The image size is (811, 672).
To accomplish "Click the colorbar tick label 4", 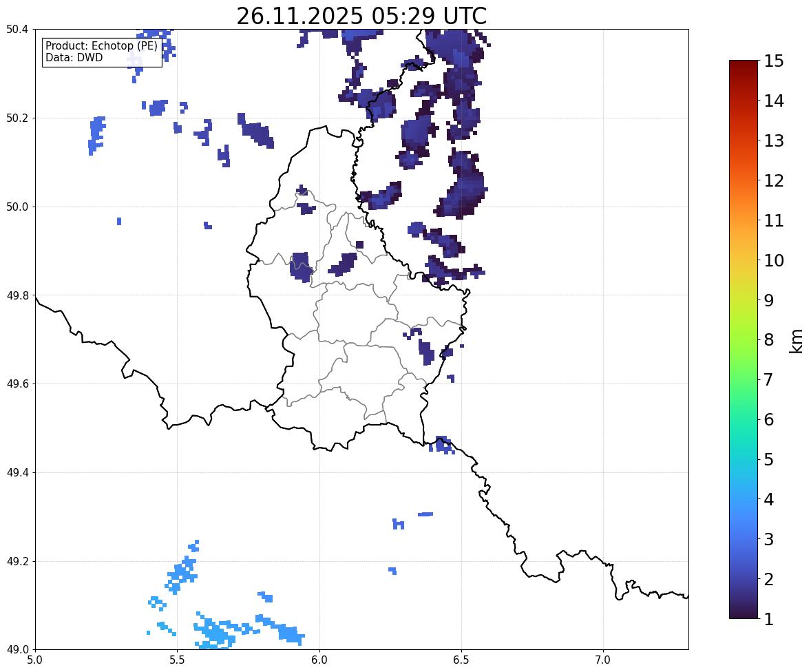I will (769, 499).
